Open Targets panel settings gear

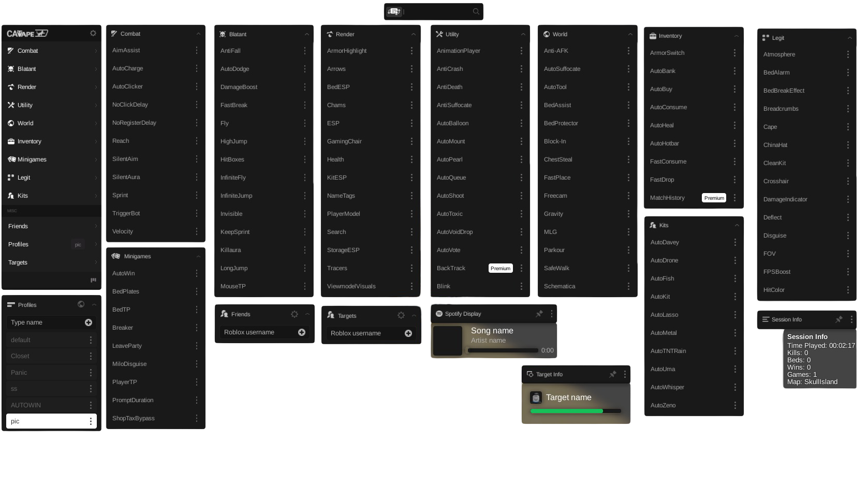coord(401,315)
